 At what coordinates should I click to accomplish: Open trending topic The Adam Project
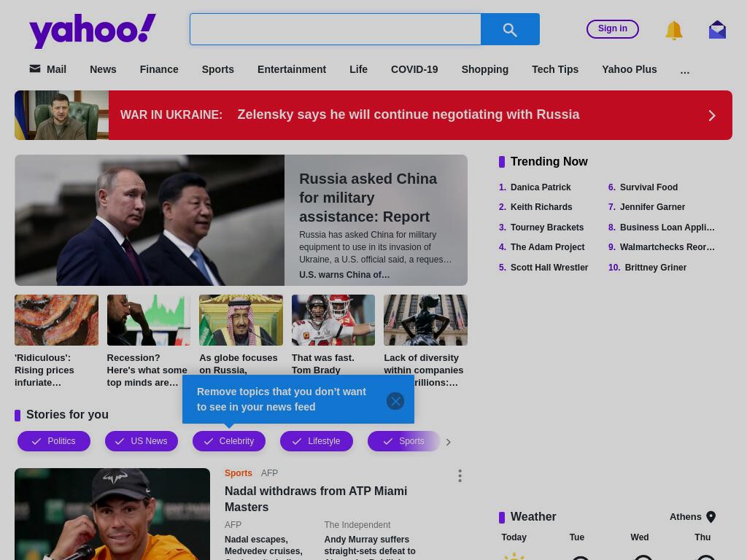(x=547, y=246)
